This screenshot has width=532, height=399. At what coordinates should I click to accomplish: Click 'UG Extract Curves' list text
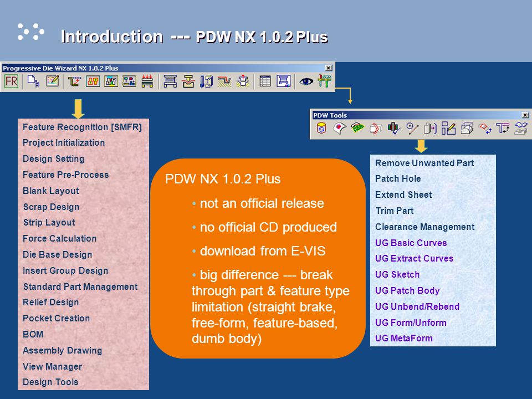tap(415, 259)
